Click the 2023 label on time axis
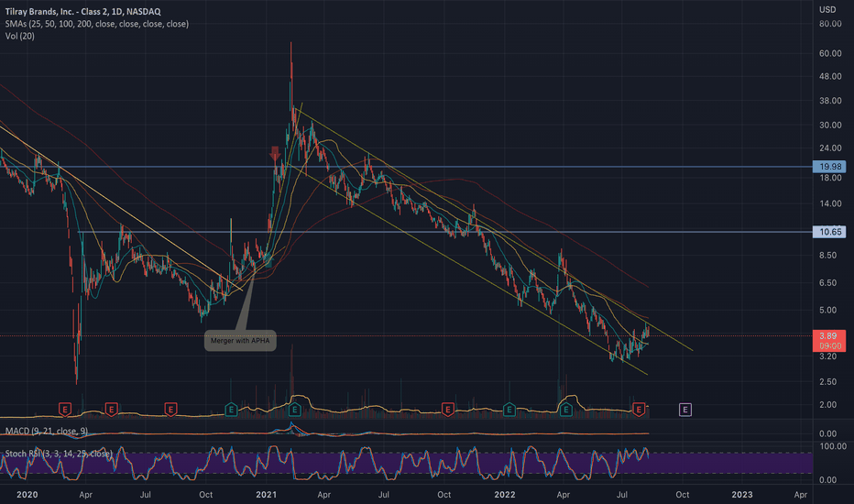 [x=742, y=495]
